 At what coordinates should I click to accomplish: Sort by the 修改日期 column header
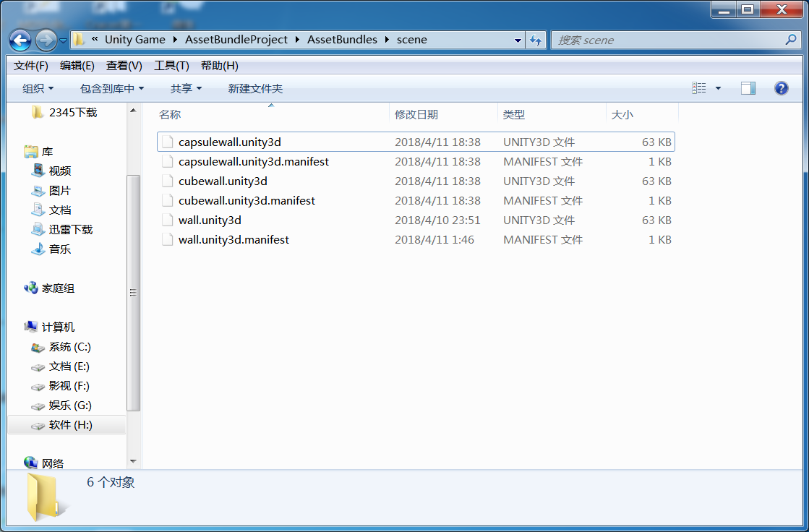pos(444,114)
